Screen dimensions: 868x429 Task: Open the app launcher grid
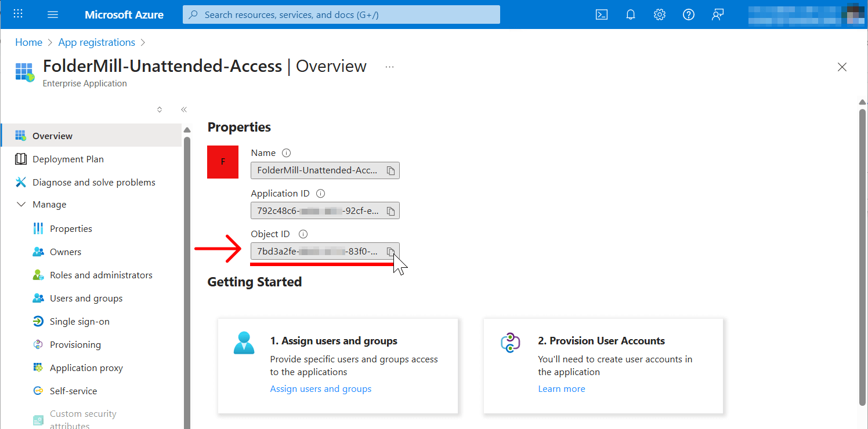click(17, 14)
